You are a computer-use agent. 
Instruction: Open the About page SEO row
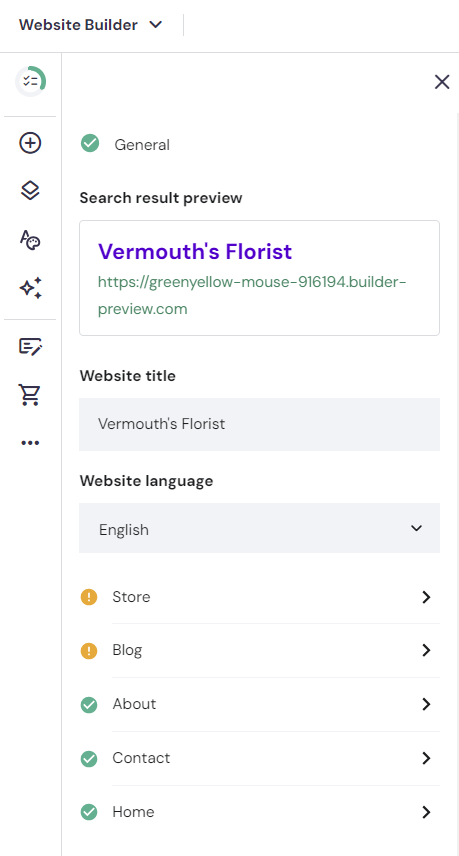pyautogui.click(x=260, y=704)
